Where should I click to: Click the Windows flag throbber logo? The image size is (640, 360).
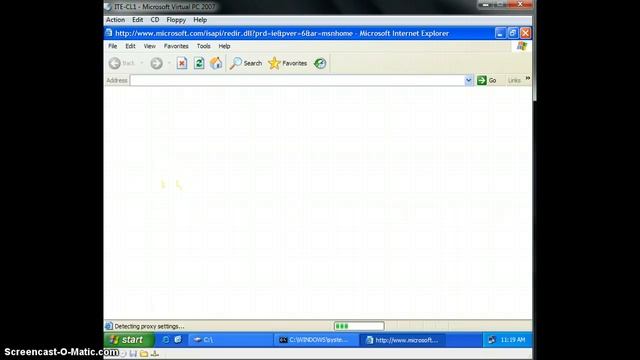(x=522, y=46)
